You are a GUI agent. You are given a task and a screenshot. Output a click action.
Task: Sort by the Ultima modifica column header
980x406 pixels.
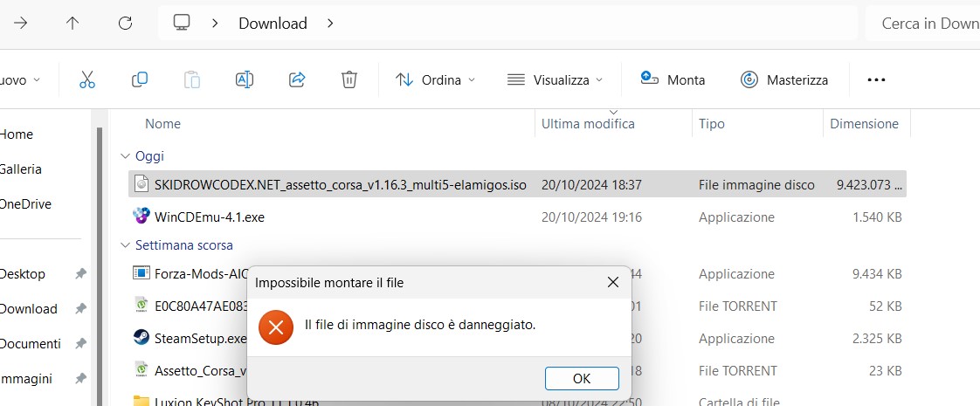[x=588, y=124]
